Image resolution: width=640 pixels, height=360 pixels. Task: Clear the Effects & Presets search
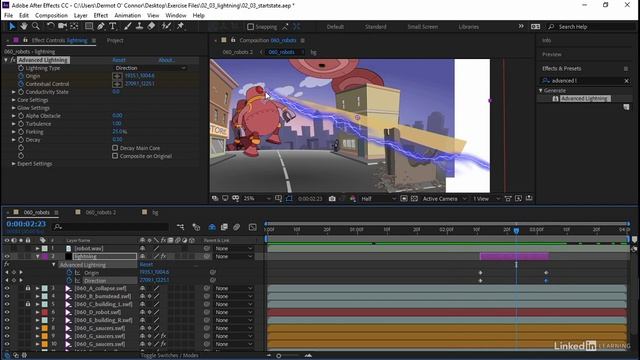(x=627, y=81)
